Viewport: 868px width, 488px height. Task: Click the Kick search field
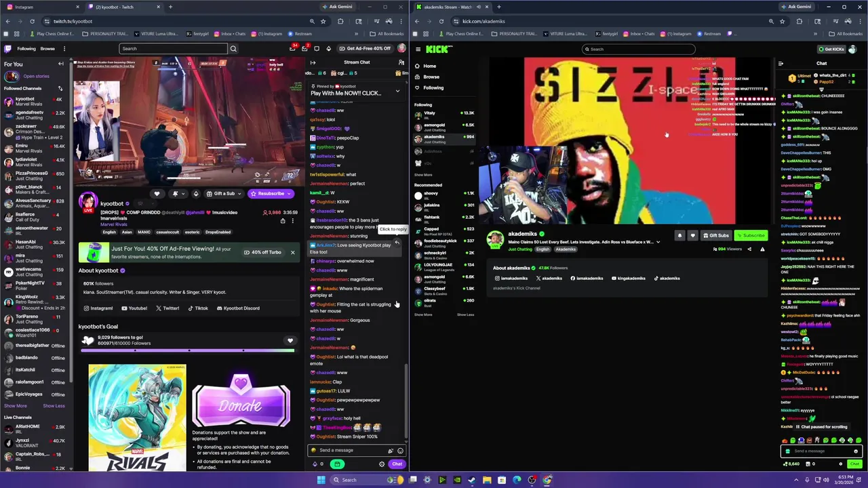(639, 49)
